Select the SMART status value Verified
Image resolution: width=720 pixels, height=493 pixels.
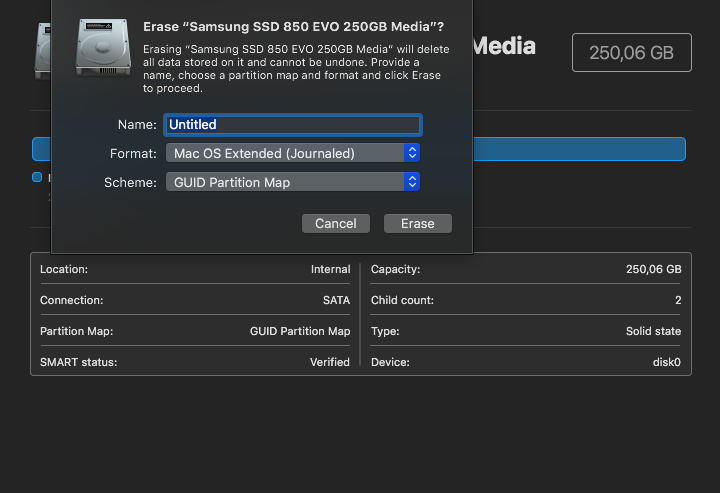pyautogui.click(x=329, y=362)
